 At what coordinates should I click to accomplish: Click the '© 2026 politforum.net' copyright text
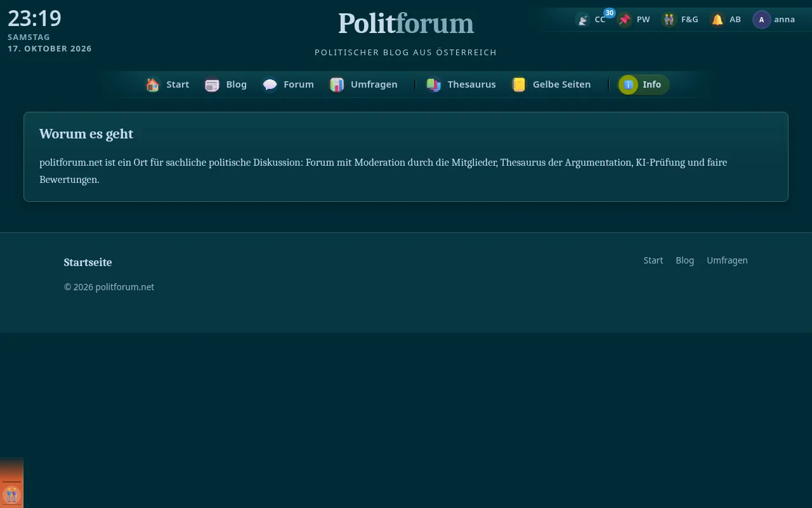(x=109, y=287)
